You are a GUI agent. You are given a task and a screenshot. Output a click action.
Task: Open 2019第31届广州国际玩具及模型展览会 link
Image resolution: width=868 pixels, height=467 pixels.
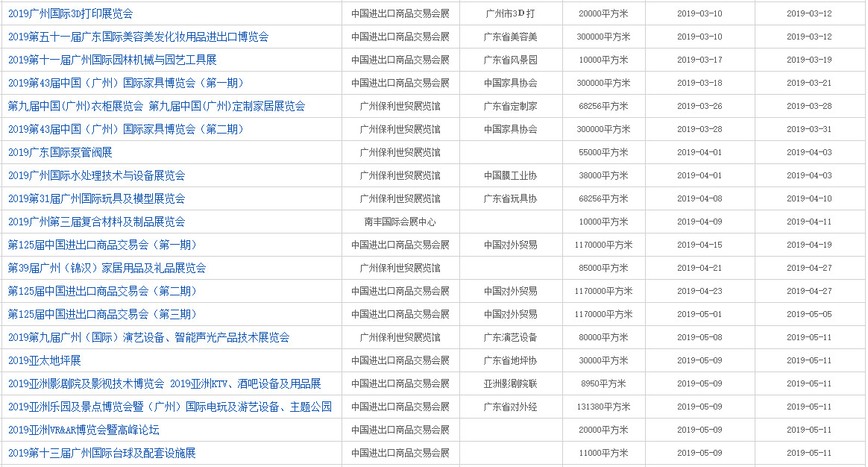[96, 198]
